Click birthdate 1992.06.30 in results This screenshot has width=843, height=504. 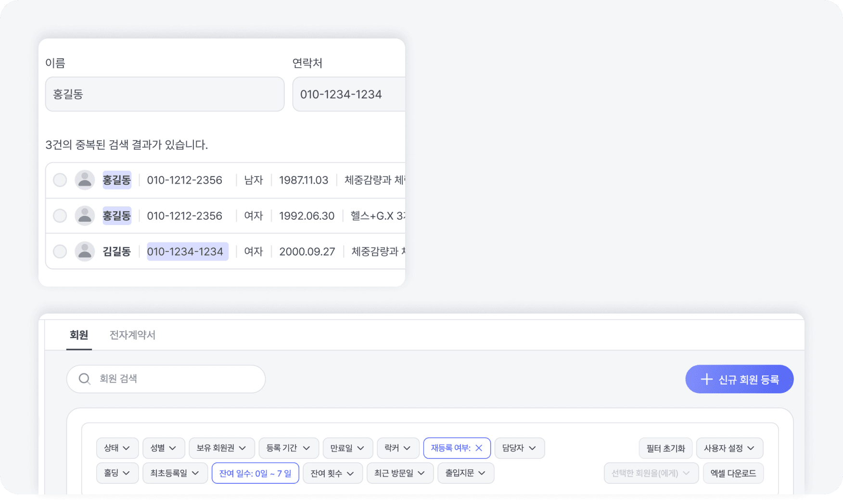307,215
